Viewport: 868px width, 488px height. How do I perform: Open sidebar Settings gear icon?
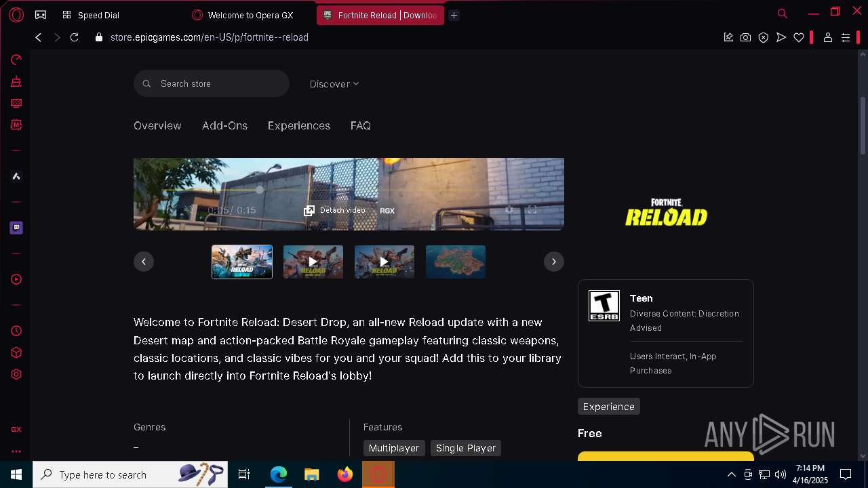point(16,374)
